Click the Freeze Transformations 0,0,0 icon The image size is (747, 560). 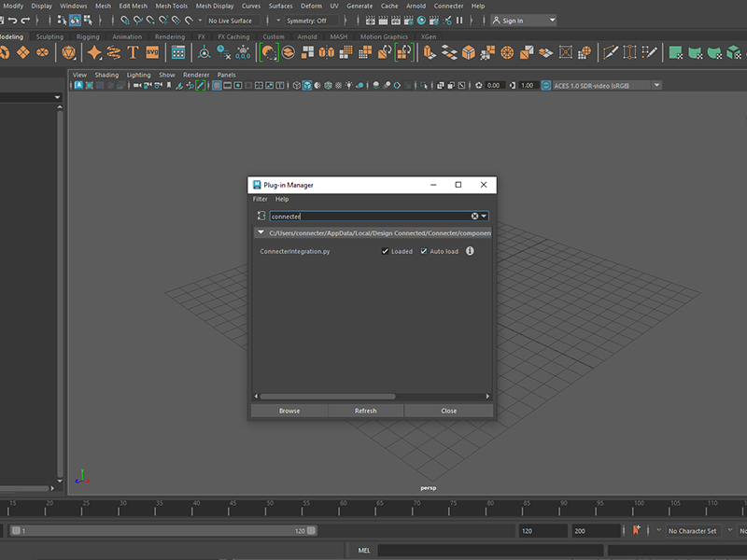coord(243,52)
